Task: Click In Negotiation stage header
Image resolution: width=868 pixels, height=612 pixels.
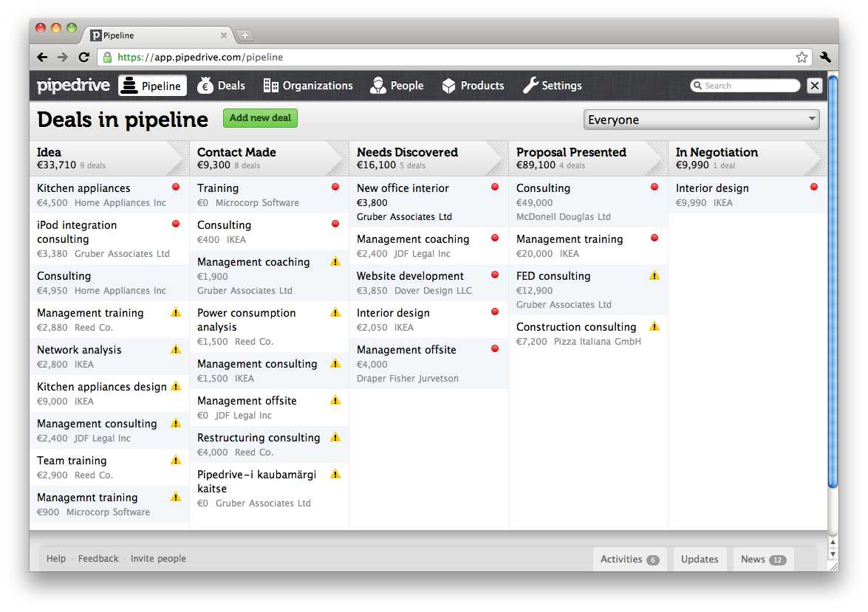Action: click(x=748, y=158)
